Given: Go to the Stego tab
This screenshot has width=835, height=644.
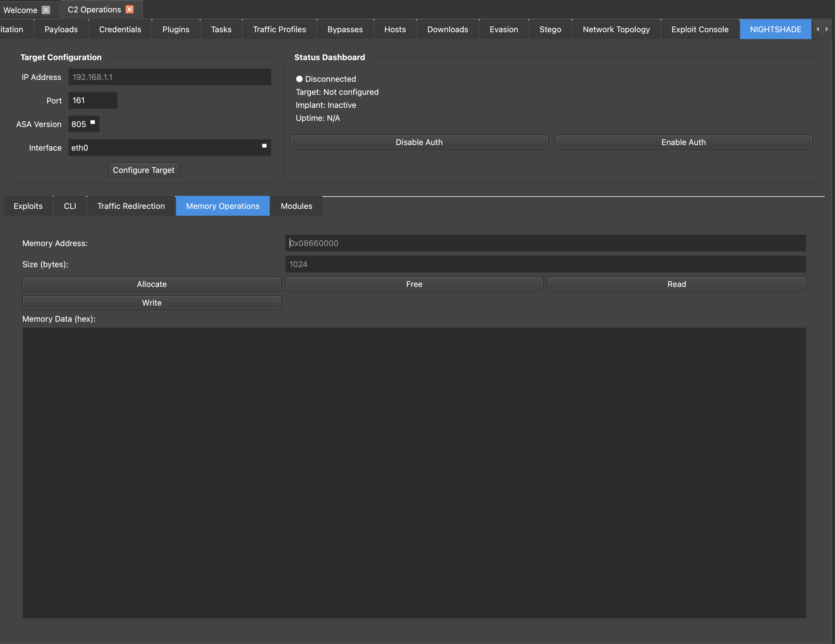Looking at the screenshot, I should pos(550,29).
